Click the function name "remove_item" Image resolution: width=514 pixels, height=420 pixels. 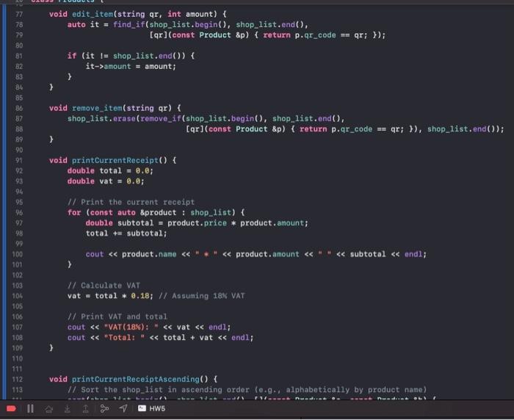[x=97, y=108]
